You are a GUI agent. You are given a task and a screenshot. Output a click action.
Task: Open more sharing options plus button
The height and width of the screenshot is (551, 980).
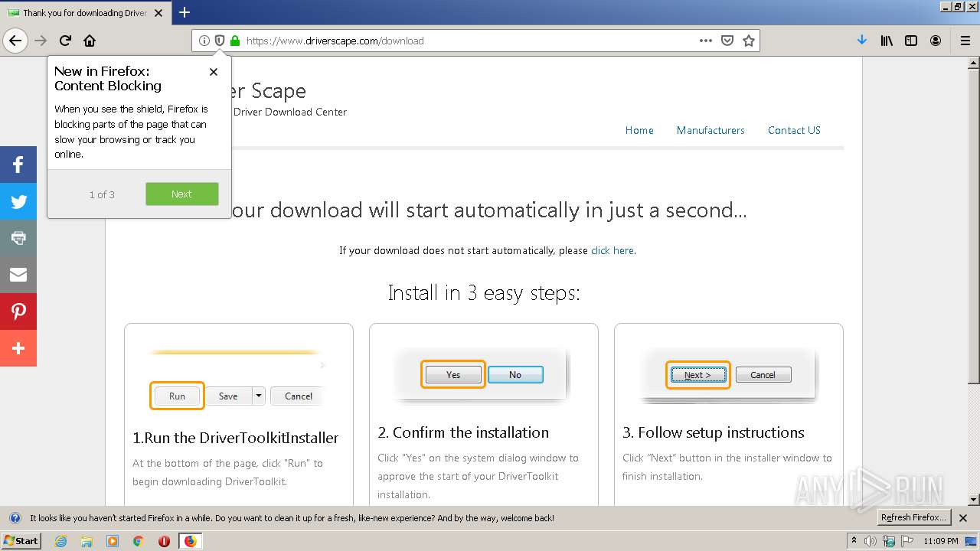(x=18, y=348)
